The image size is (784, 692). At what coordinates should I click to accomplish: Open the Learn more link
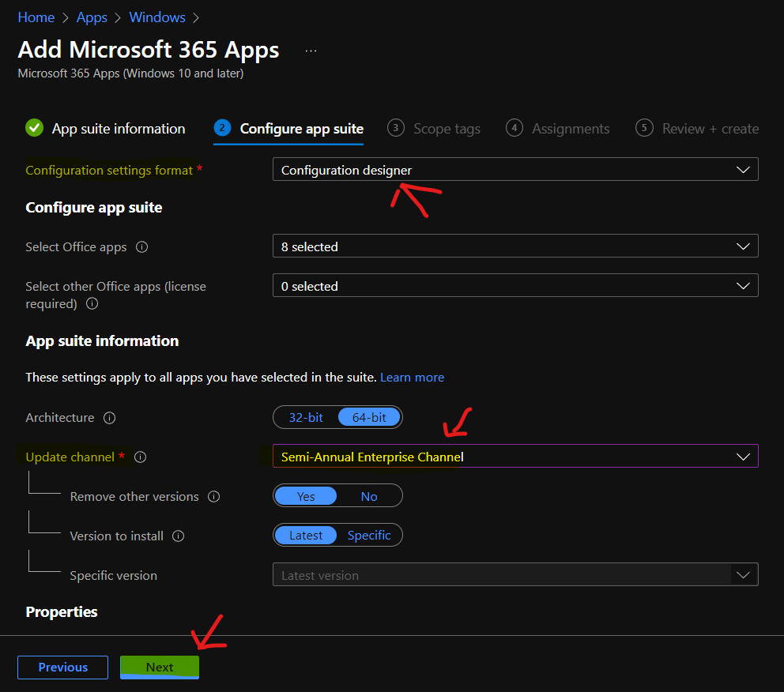coord(412,378)
